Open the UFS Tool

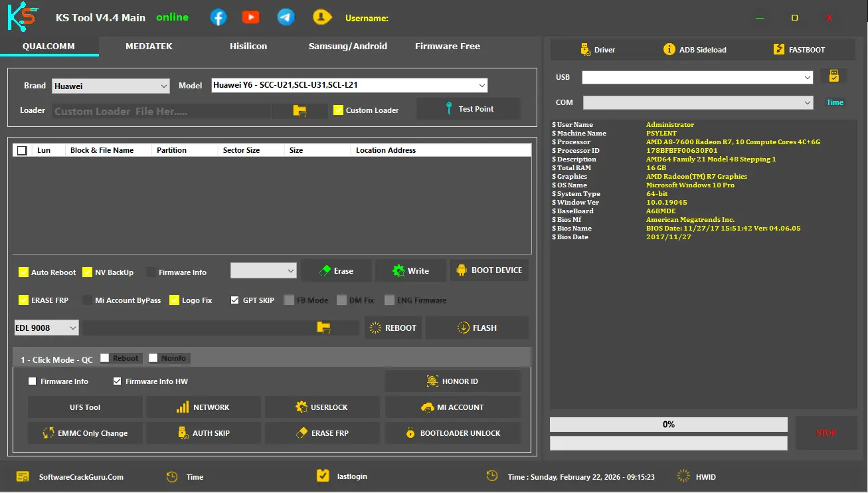click(85, 407)
